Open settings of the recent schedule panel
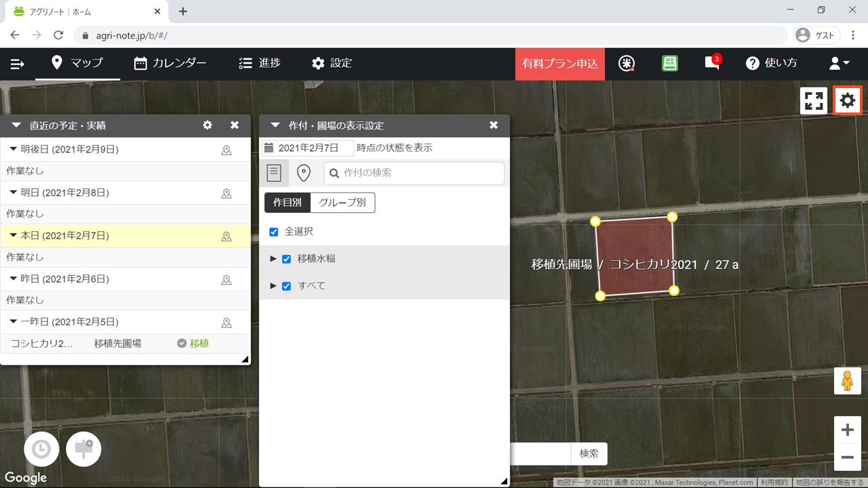The width and height of the screenshot is (868, 488). pyautogui.click(x=208, y=125)
